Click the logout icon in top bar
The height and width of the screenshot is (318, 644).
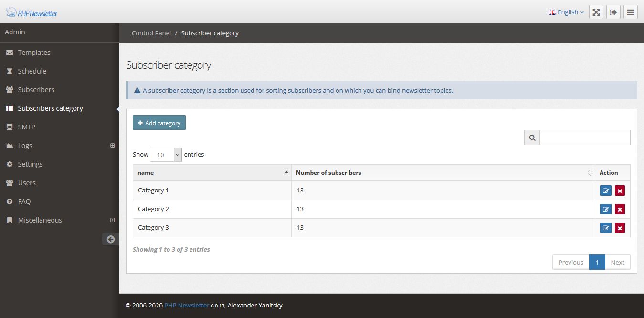pyautogui.click(x=613, y=12)
